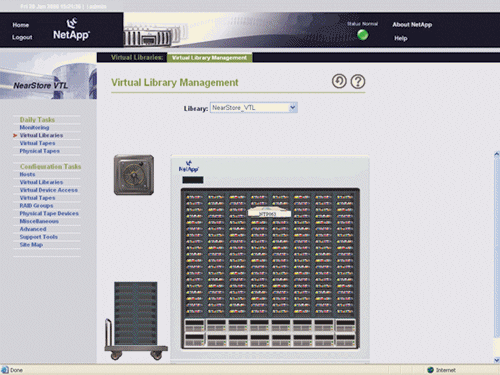
Task: Go to Monitoring in the sidebar
Action: point(34,127)
